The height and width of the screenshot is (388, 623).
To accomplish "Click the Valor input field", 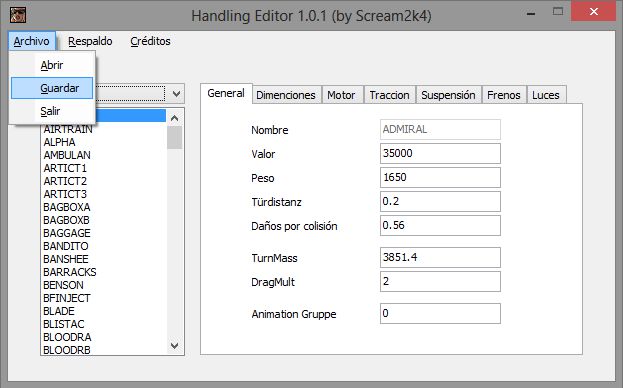I will click(x=440, y=153).
